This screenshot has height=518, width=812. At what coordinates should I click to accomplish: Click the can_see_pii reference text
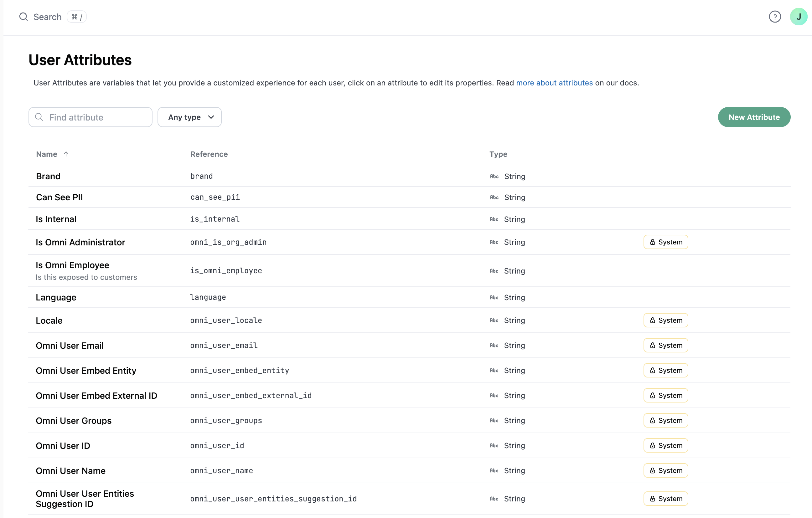[215, 197]
